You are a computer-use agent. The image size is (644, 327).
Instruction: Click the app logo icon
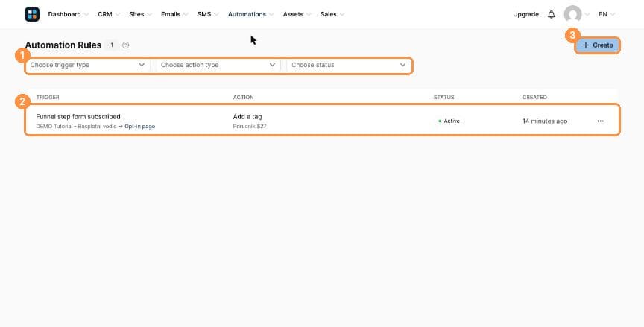(32, 14)
